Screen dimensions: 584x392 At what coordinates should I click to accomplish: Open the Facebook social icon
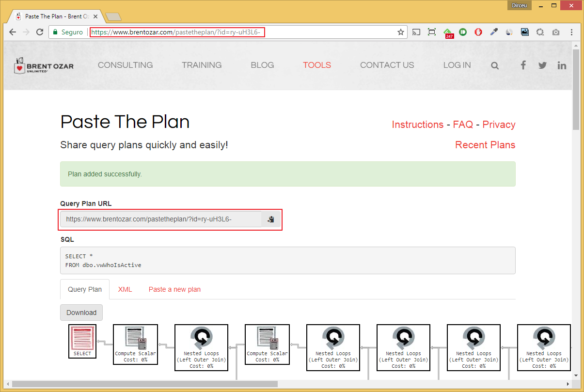pos(523,65)
